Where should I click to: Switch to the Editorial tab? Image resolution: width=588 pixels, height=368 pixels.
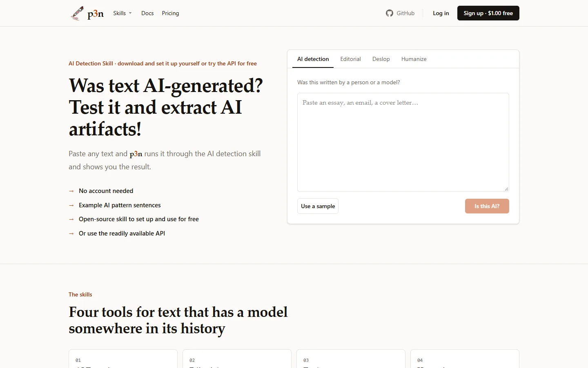click(x=350, y=59)
